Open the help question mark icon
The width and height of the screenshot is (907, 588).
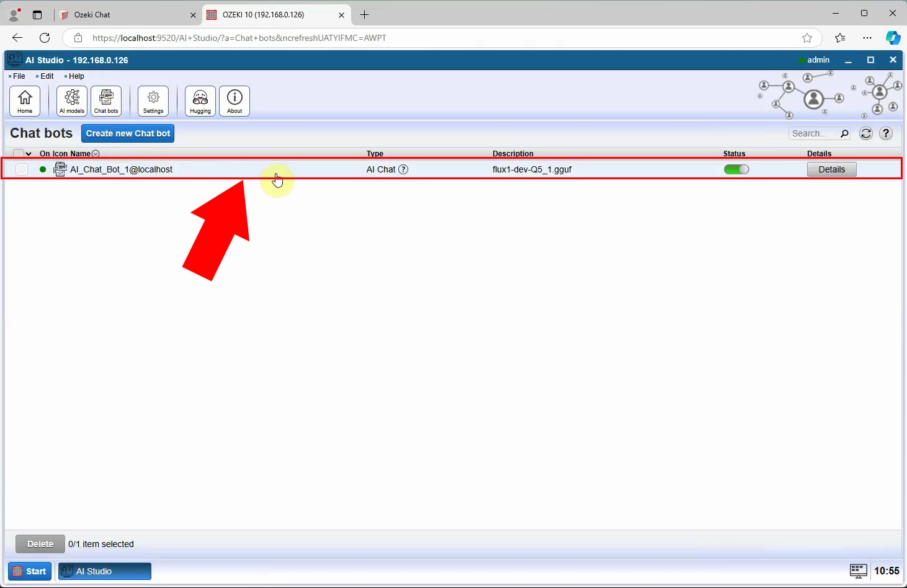click(886, 133)
